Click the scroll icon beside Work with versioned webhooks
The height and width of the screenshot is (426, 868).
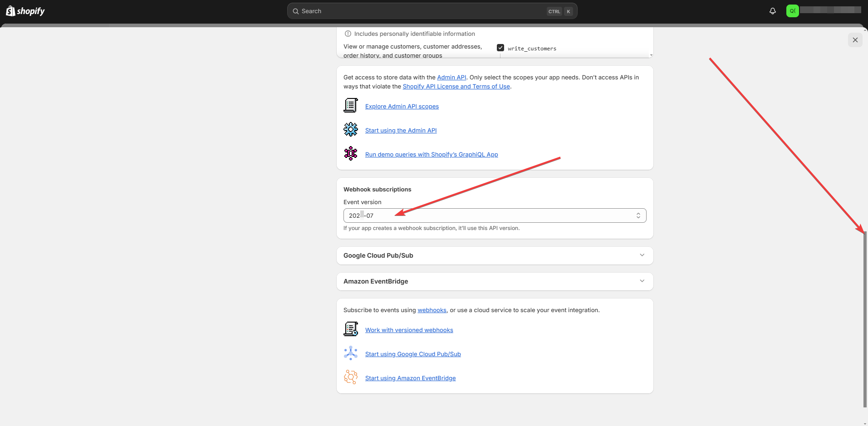point(350,328)
